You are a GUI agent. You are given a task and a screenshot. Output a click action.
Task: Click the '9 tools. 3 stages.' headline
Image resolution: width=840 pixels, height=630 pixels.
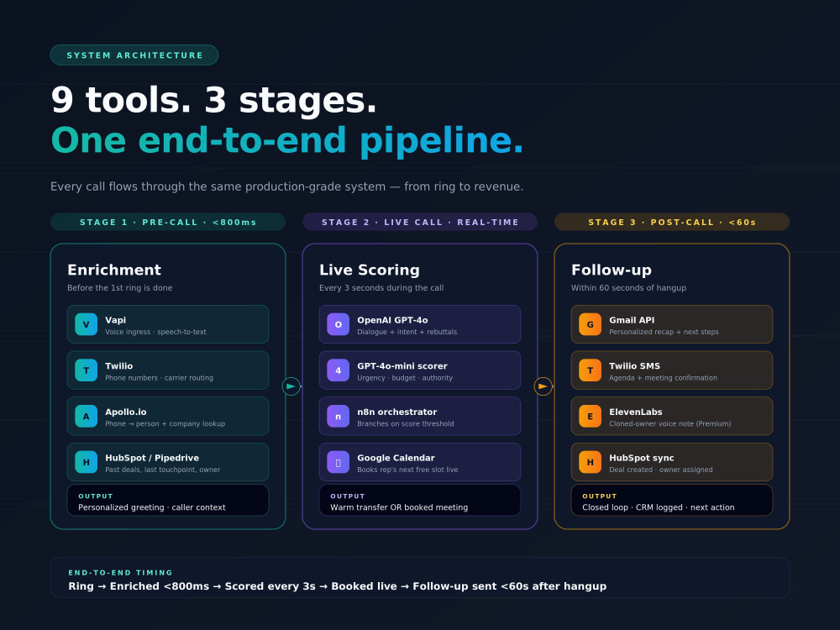click(213, 100)
